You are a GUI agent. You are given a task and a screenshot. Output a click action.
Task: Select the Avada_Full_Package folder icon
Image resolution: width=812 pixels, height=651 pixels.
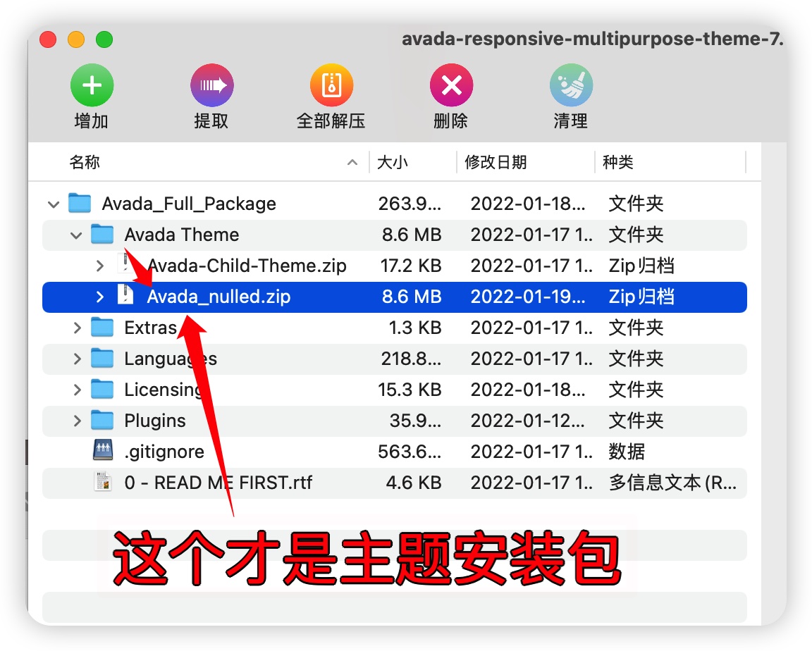tap(80, 203)
